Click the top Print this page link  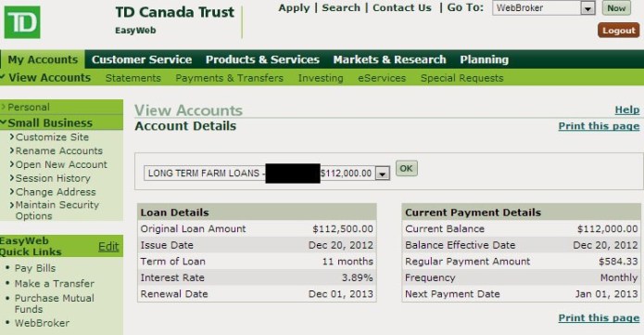pos(599,126)
